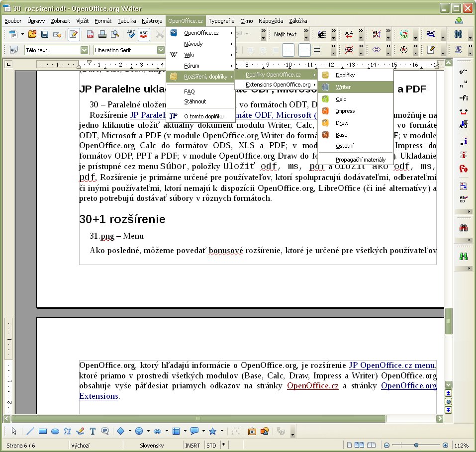476x452 pixels.
Task: Follow the red OpenOffice.cz hyperlink in text
Action: tap(313, 385)
